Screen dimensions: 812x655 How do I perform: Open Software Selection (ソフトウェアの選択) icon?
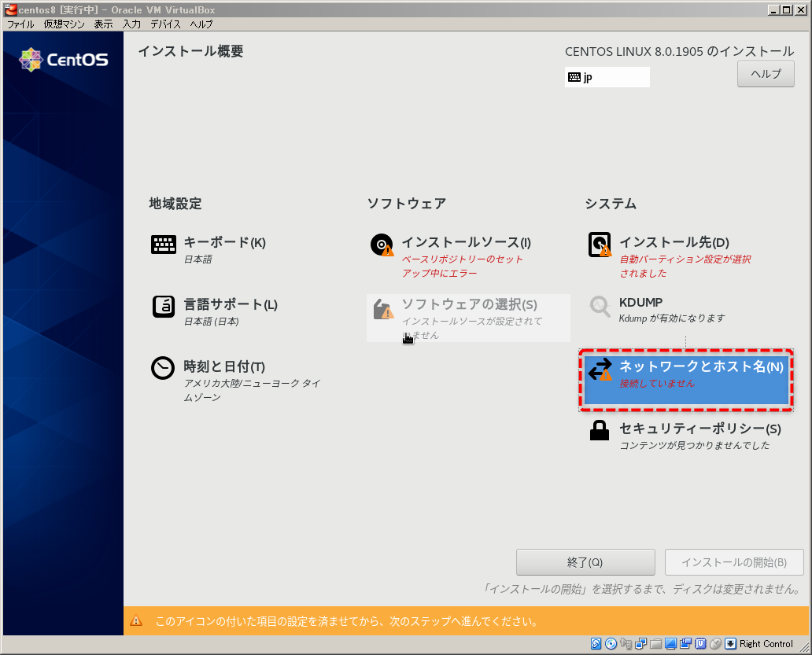[x=383, y=309]
